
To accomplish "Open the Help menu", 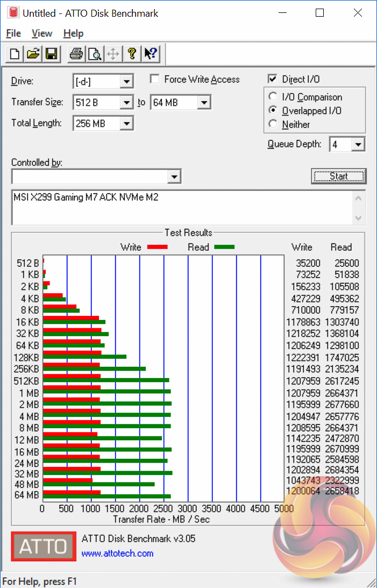I will (x=73, y=33).
